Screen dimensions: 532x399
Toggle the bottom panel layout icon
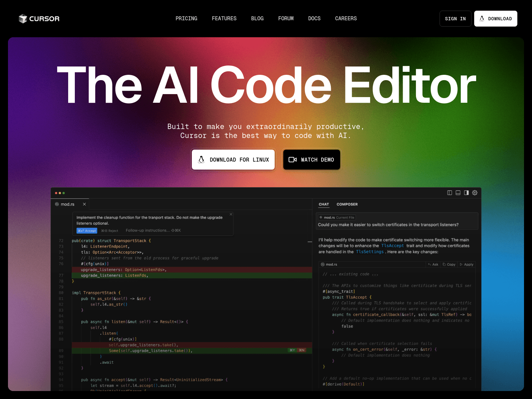458,193
